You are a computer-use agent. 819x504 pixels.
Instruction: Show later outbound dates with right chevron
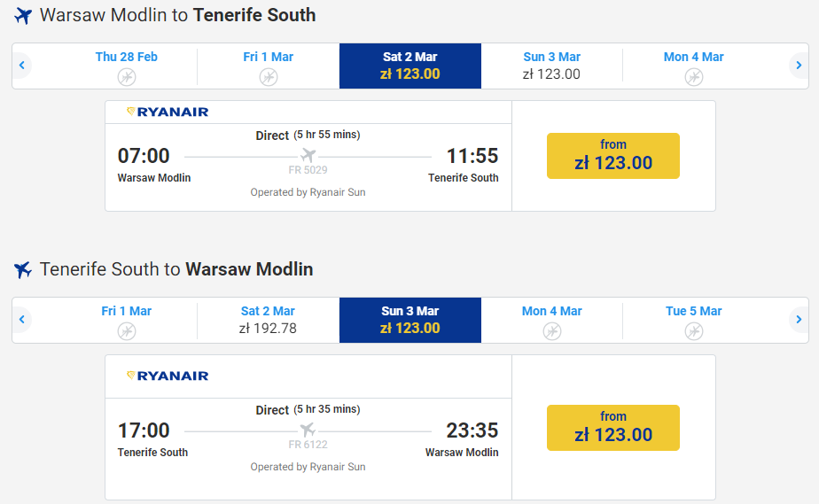click(x=799, y=66)
